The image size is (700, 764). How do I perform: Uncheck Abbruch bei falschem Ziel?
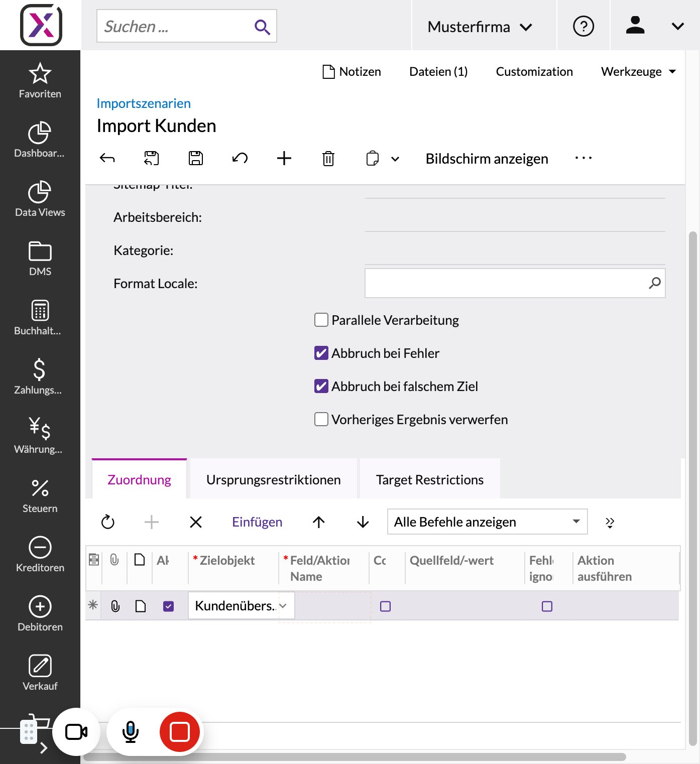[x=321, y=386]
